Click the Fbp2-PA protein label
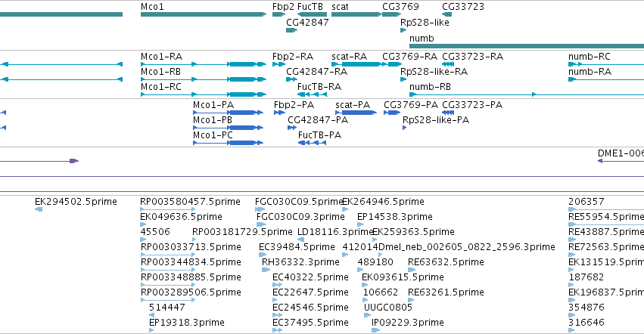 (x=294, y=104)
